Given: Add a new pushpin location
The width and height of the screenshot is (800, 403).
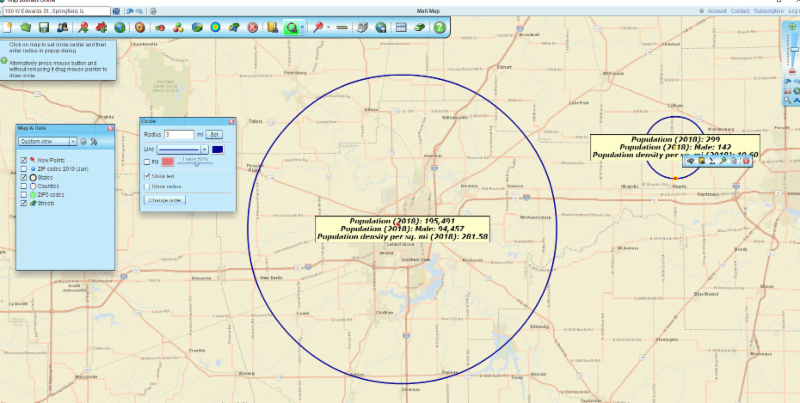Looking at the screenshot, I should (x=83, y=28).
